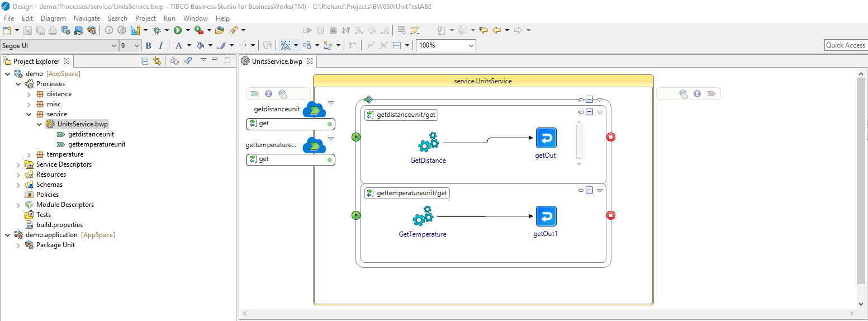Image resolution: width=868 pixels, height=321 pixels.
Task: Open the dropdown arrow beside the Run icon
Action: click(187, 30)
